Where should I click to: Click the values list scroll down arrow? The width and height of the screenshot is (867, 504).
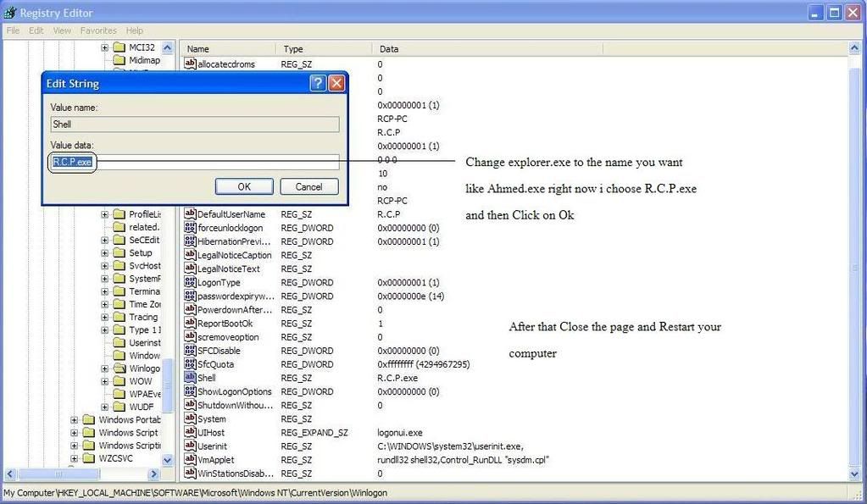854,474
